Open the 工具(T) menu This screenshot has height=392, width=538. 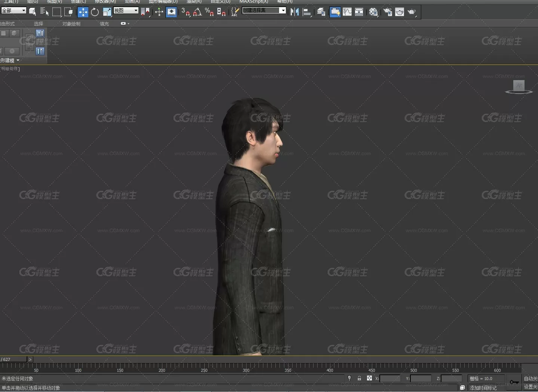[x=11, y=1]
